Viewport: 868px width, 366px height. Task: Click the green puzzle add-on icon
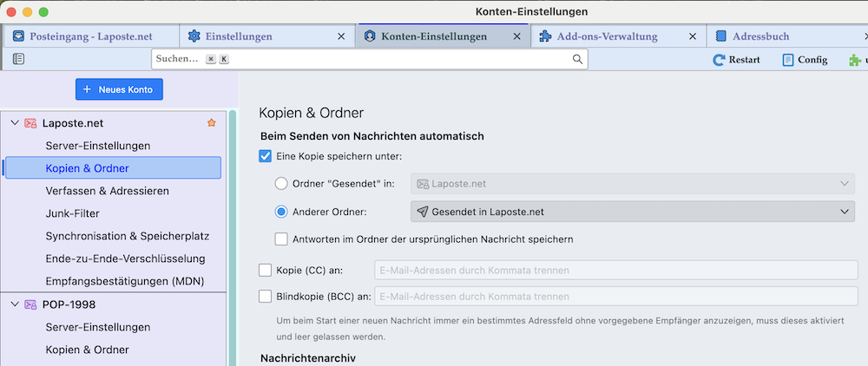(x=855, y=60)
